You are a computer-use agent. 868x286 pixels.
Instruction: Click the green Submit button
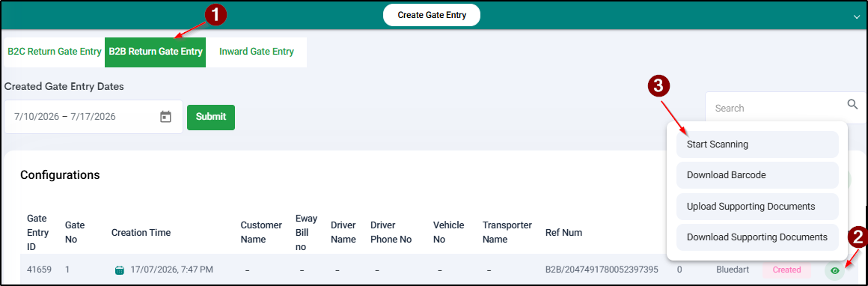[x=211, y=117]
